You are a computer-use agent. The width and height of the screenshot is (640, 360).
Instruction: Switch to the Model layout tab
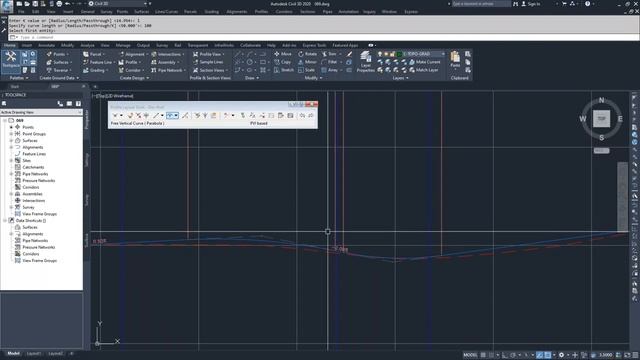click(x=13, y=353)
